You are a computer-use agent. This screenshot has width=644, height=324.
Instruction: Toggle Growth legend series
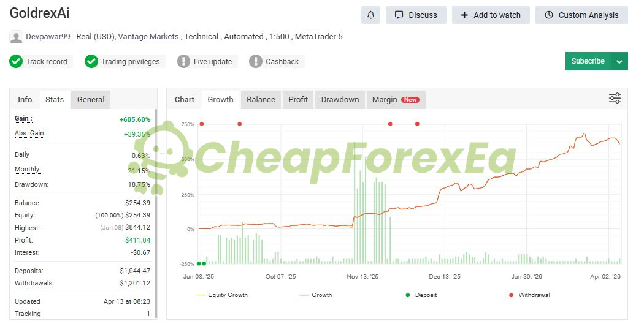click(x=316, y=295)
